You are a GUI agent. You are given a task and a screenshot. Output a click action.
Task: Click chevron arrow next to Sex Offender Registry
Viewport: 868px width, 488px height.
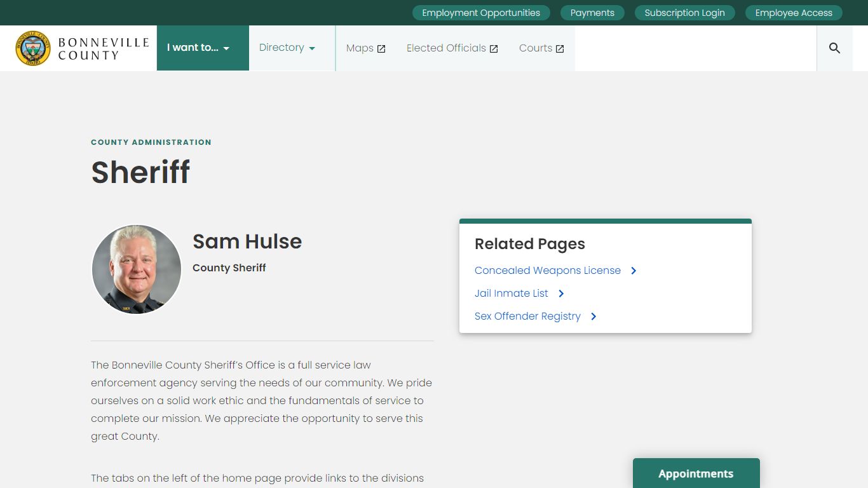(593, 316)
